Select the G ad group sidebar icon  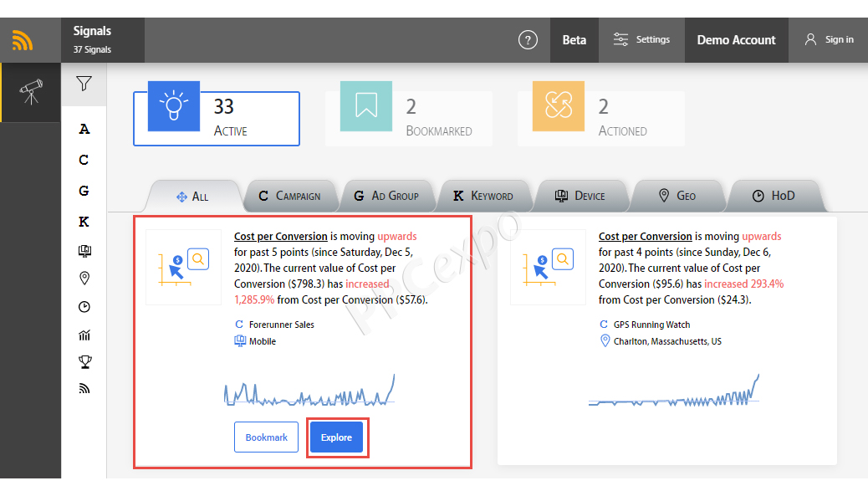click(x=84, y=191)
